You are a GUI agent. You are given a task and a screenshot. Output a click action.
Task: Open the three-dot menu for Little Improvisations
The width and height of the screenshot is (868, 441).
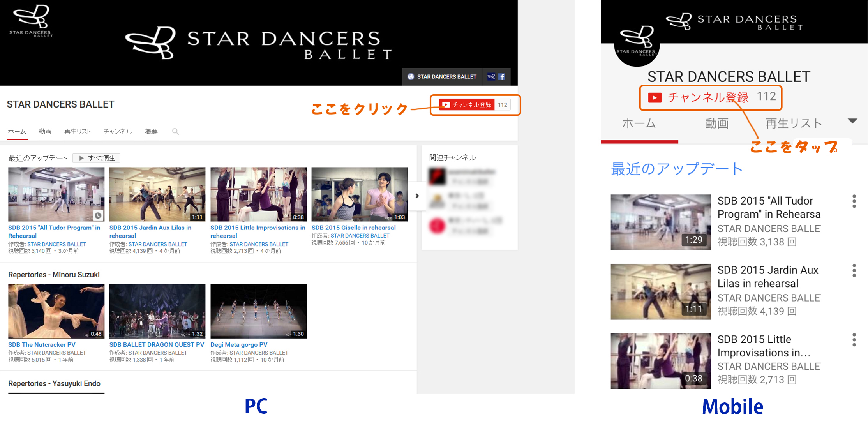point(854,340)
